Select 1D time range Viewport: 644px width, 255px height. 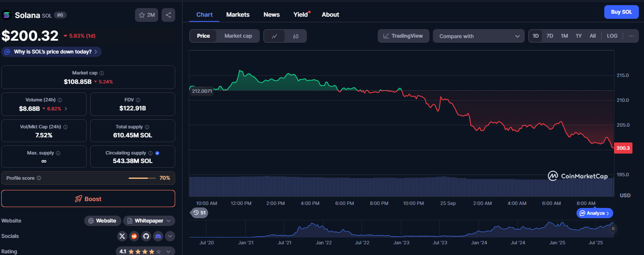535,36
